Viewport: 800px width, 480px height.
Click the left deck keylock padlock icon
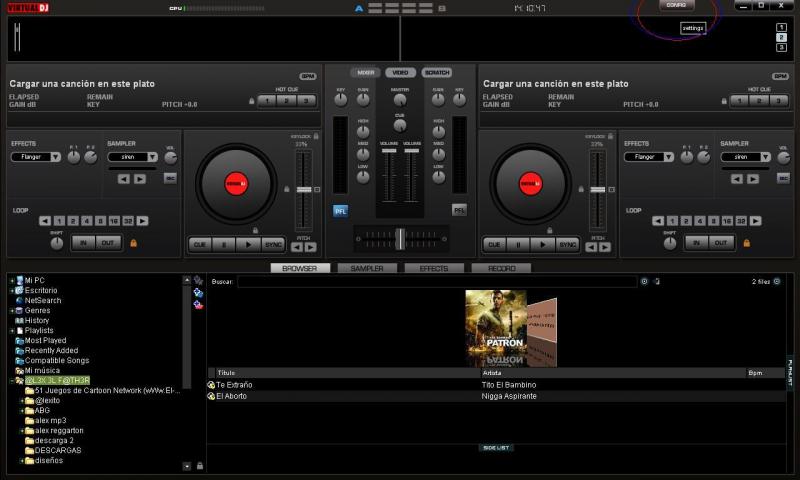click(x=316, y=136)
